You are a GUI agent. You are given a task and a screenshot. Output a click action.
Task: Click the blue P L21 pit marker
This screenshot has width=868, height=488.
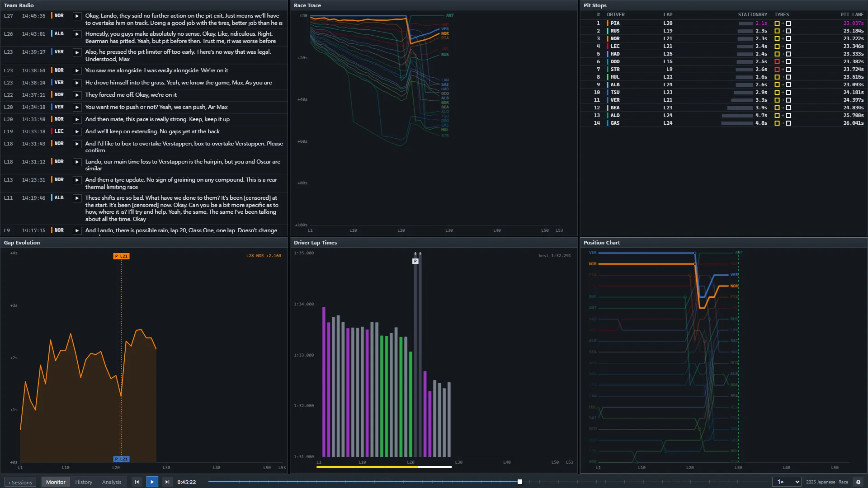121,459
